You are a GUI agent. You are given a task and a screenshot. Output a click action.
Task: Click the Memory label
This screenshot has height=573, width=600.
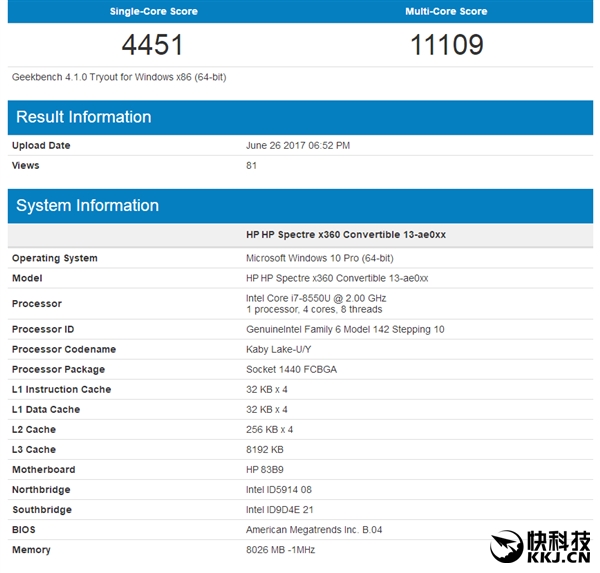coord(31,550)
